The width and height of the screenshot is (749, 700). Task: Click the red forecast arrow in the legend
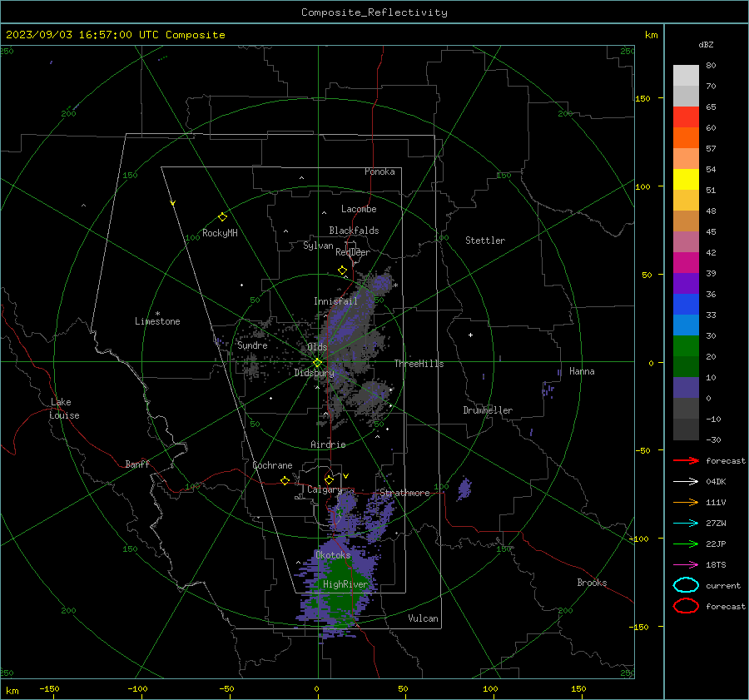pos(686,460)
